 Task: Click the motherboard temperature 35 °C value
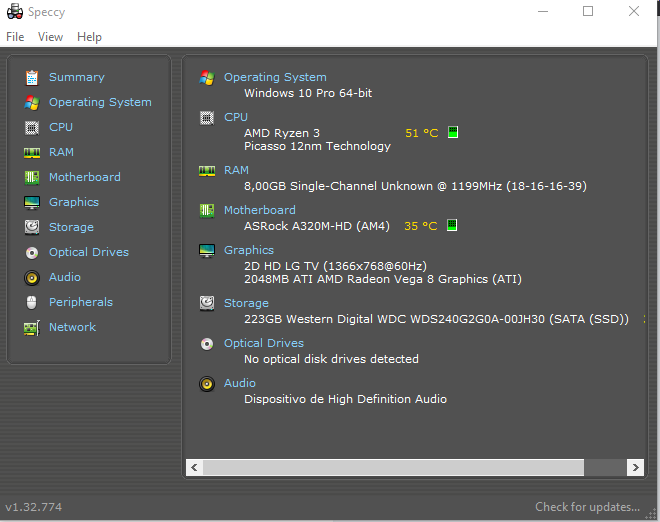pyautogui.click(x=421, y=226)
